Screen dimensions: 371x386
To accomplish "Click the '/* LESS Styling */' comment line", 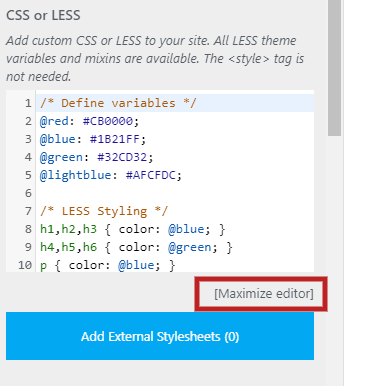I will pyautogui.click(x=104, y=211).
